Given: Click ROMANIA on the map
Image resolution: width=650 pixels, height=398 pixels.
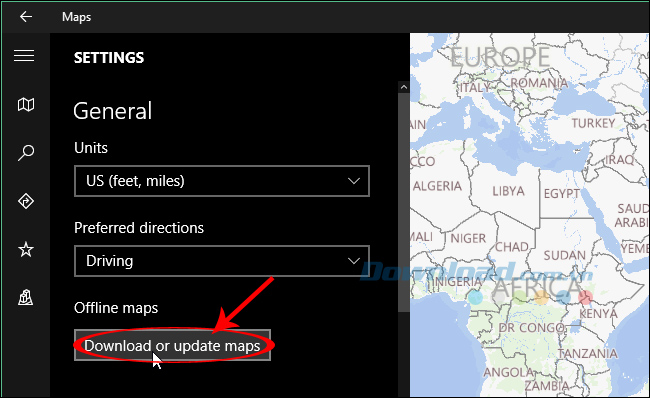Looking at the screenshot, I should coord(539,83).
